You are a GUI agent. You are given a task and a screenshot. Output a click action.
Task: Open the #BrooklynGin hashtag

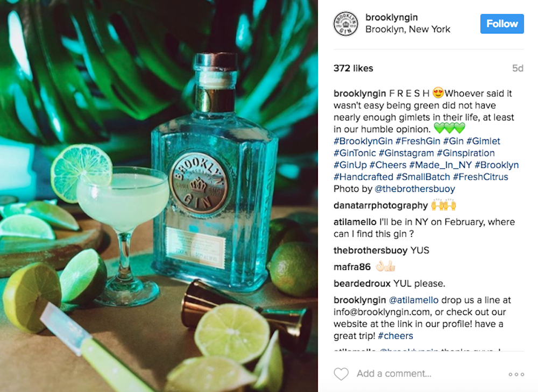click(363, 141)
